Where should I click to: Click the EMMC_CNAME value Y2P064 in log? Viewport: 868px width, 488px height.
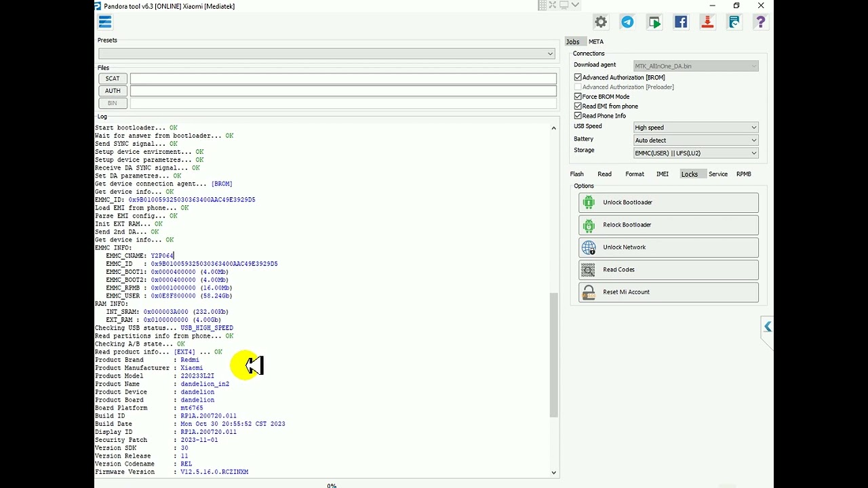click(x=162, y=256)
